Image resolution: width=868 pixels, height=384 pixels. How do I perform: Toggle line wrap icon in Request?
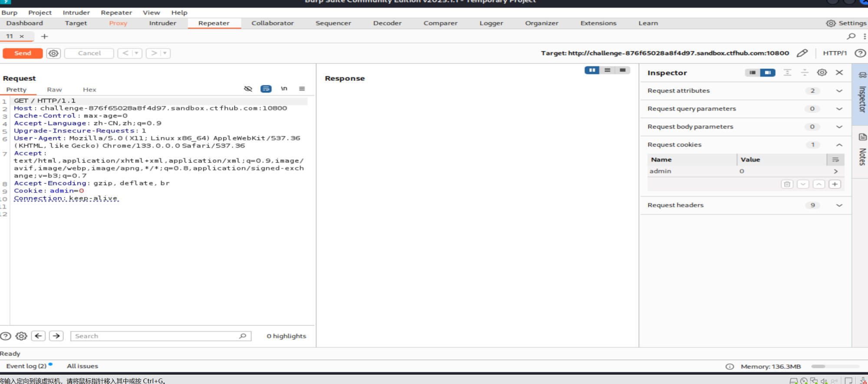click(x=266, y=89)
